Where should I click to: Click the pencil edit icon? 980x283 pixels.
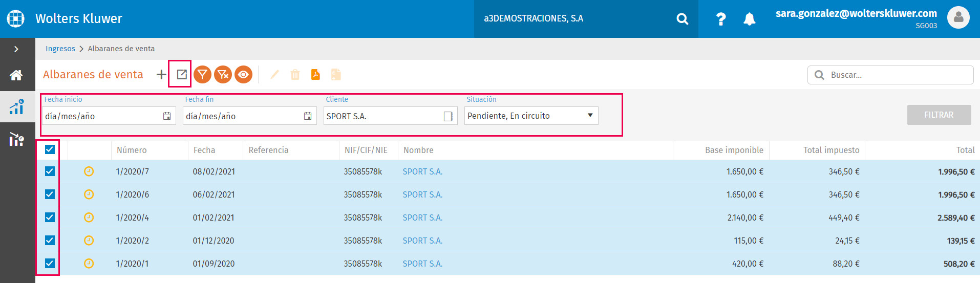pyautogui.click(x=274, y=74)
